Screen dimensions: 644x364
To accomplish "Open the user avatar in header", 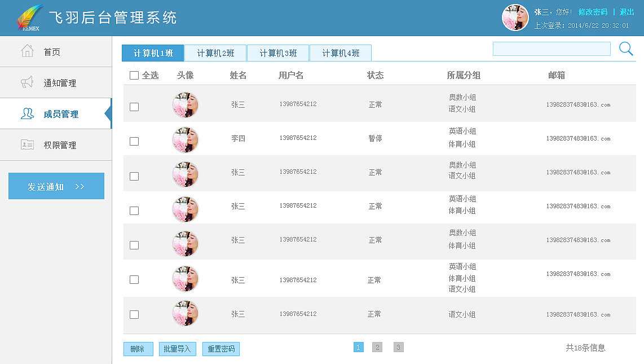I will (x=515, y=17).
